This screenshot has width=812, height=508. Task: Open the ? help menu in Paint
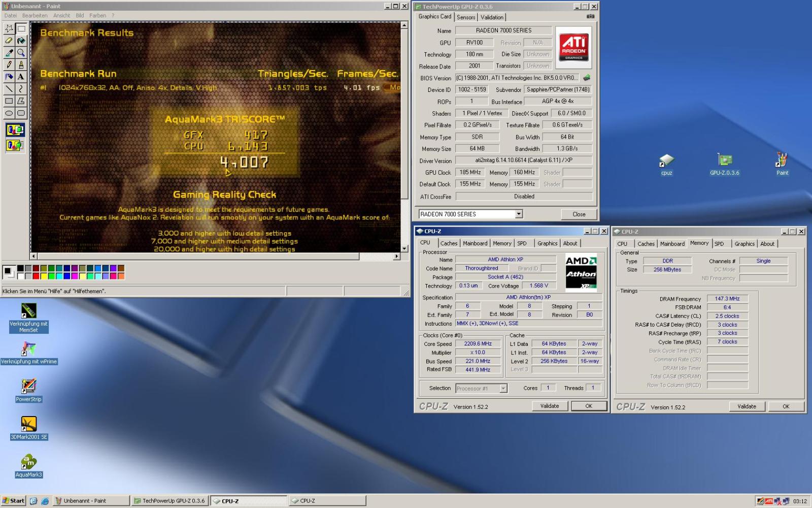point(113,16)
